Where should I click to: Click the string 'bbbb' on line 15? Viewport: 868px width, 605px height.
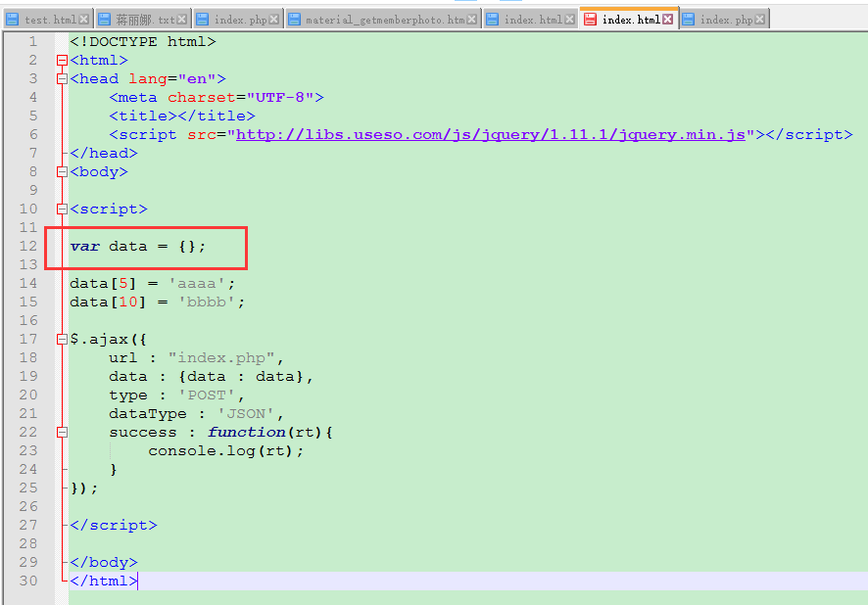tap(207, 302)
